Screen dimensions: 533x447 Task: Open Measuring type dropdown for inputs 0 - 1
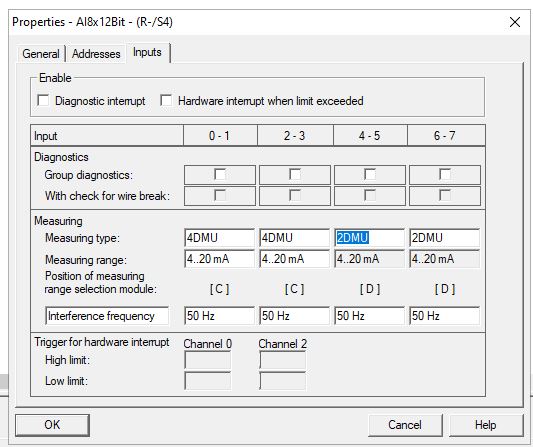click(x=220, y=238)
